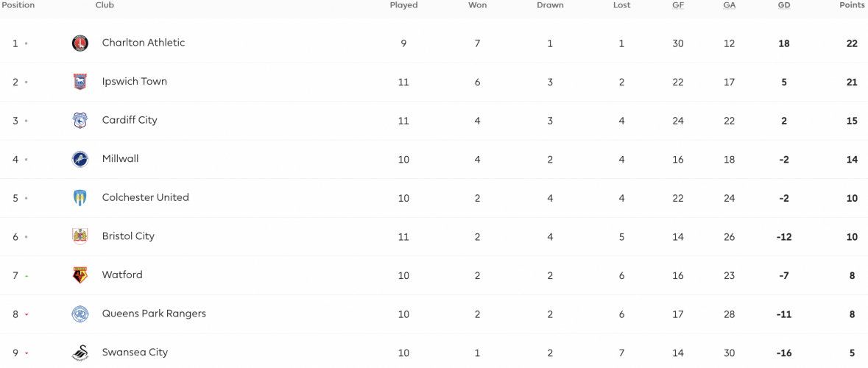
Task: Expand Swansea City row via red indicator
Action: tap(27, 353)
